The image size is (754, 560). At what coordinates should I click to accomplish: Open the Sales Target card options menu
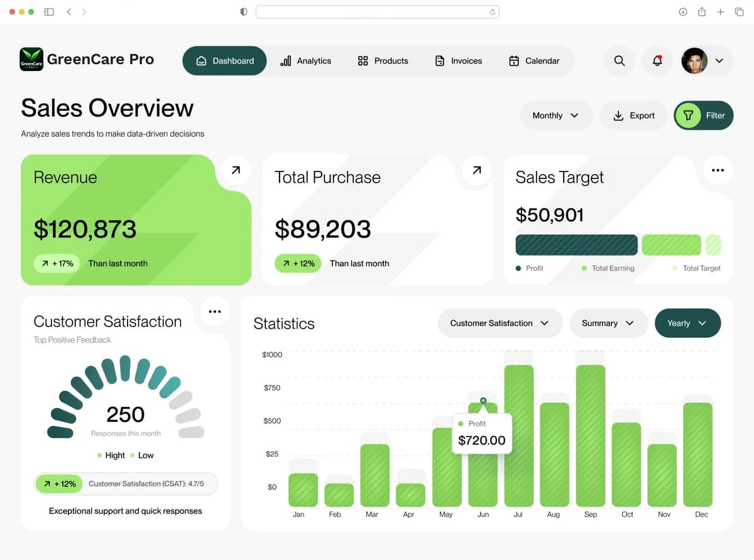(717, 170)
